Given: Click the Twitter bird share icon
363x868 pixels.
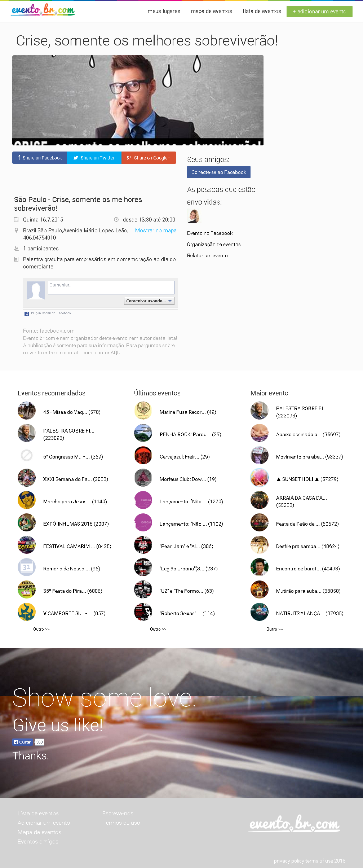Looking at the screenshot, I should [x=76, y=158].
